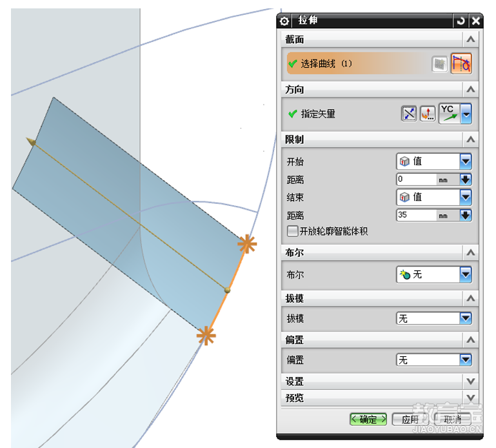Click the 指定矢量 label
Screen dimensions: 496x448
318,114
